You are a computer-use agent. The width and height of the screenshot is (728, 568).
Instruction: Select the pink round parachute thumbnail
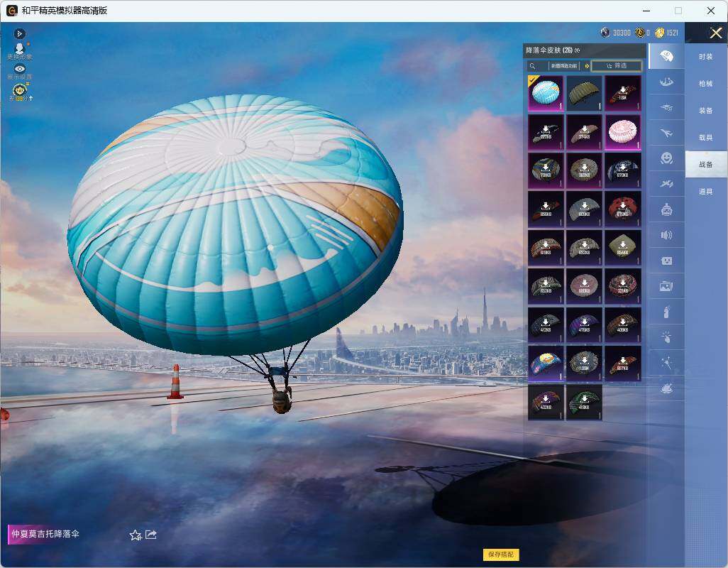622,132
